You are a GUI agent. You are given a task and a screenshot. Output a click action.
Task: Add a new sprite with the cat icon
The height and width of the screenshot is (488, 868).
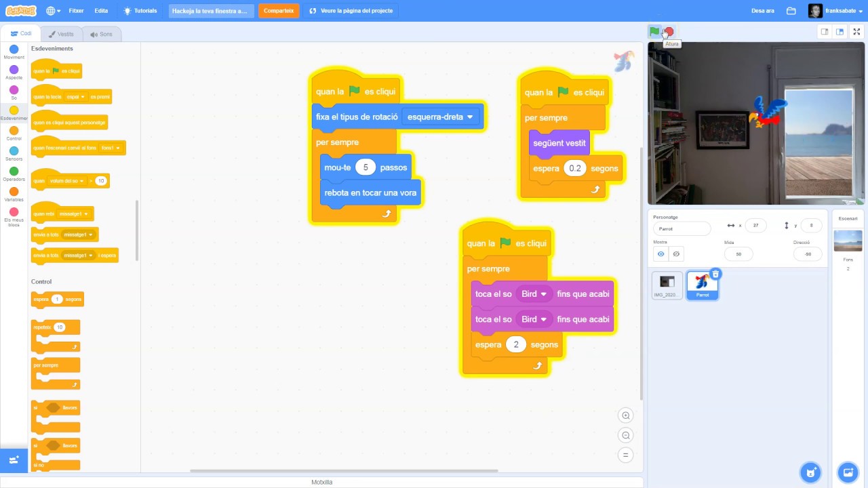point(811,472)
